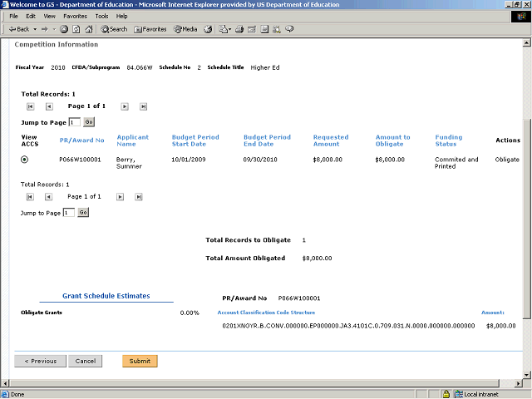Image resolution: width=532 pixels, height=399 pixels.
Task: Sort by Budget Period Start Date header
Action: pos(195,140)
